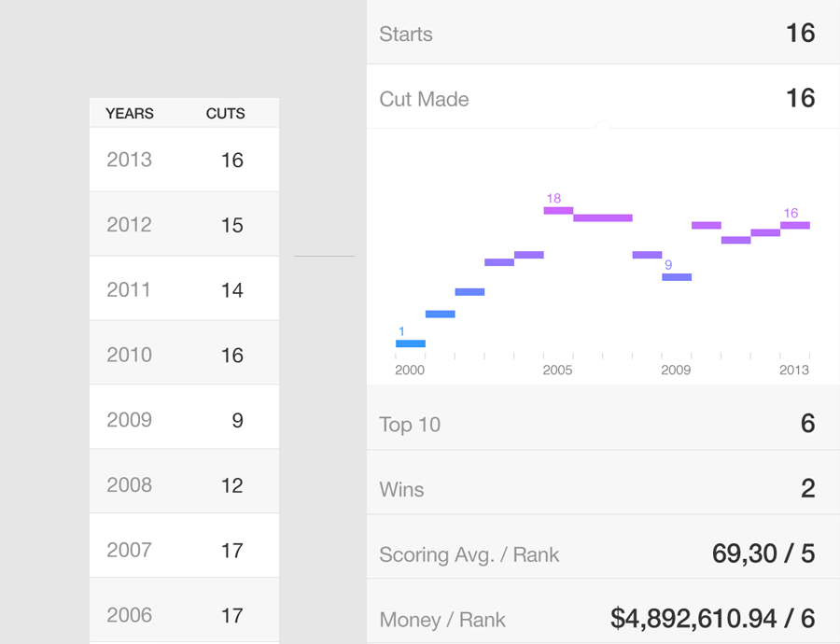Image resolution: width=840 pixels, height=644 pixels.
Task: Click the CUTS column header
Action: point(226,114)
